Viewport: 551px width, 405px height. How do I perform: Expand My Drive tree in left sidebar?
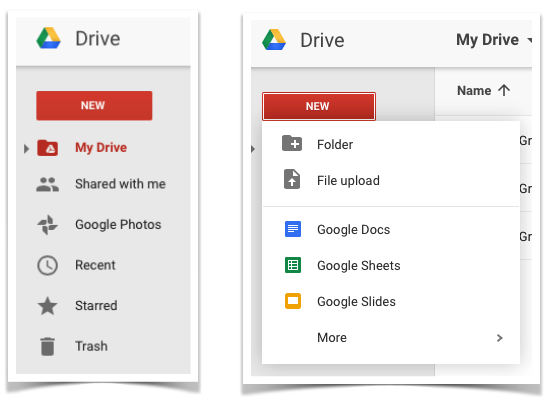click(x=26, y=149)
